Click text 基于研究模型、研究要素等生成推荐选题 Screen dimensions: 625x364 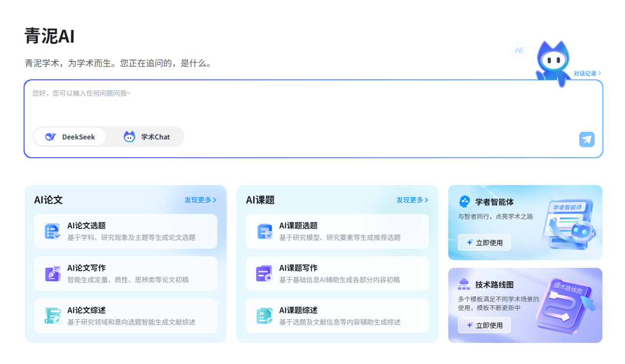pos(340,238)
